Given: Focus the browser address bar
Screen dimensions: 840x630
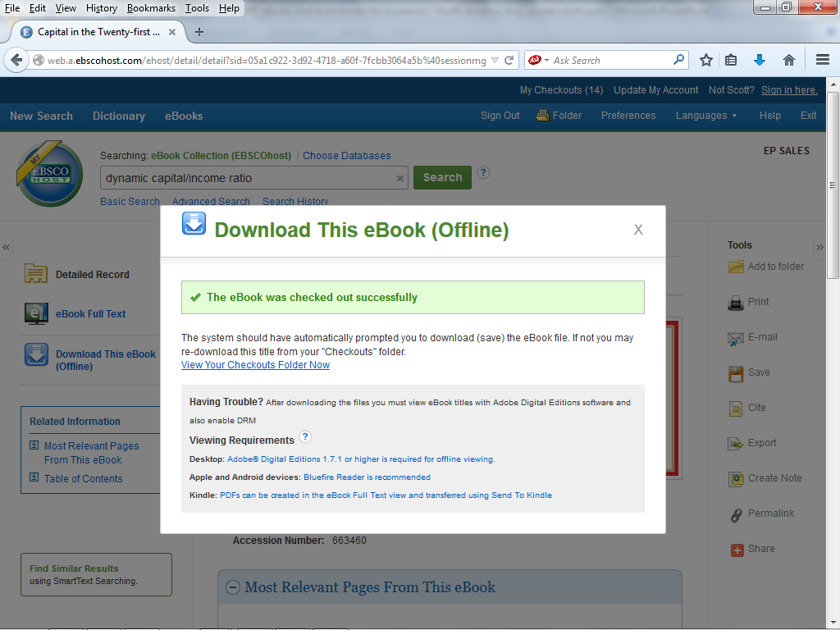Looking at the screenshot, I should click(x=267, y=60).
